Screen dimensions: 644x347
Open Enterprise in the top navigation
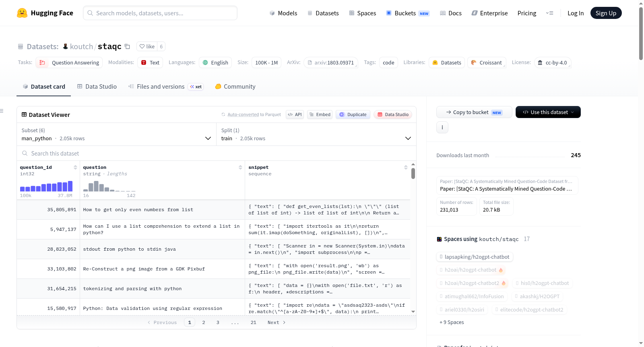click(489, 13)
